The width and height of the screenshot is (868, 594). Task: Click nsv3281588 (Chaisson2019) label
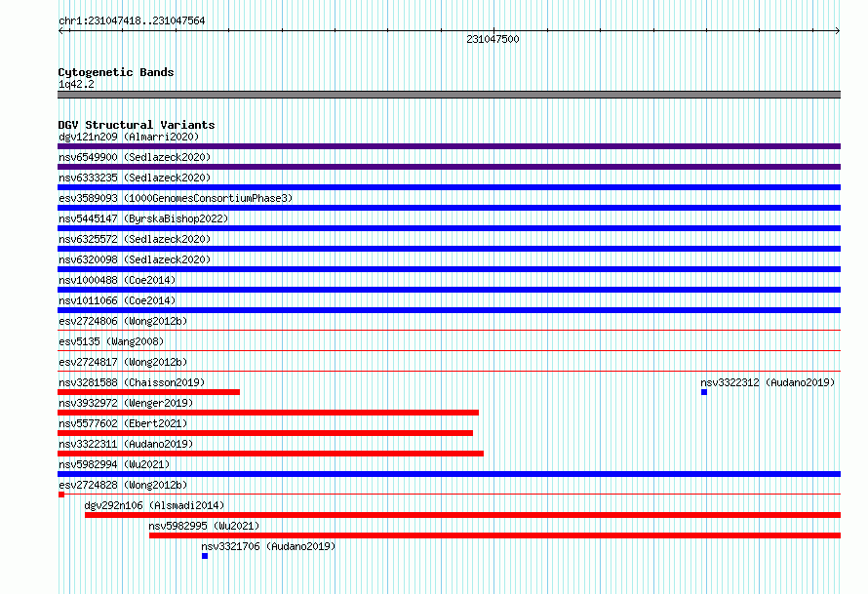[x=132, y=382]
